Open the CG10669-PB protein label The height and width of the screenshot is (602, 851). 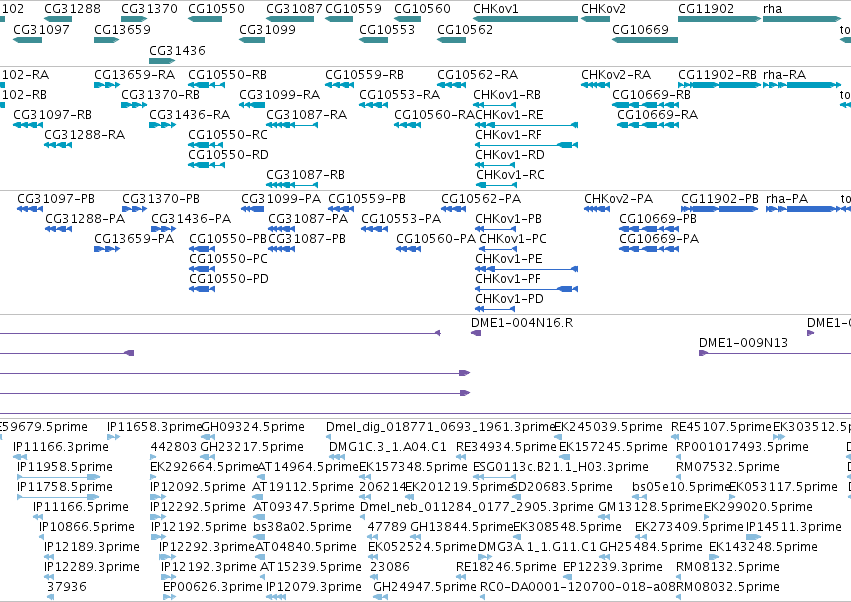(658, 219)
